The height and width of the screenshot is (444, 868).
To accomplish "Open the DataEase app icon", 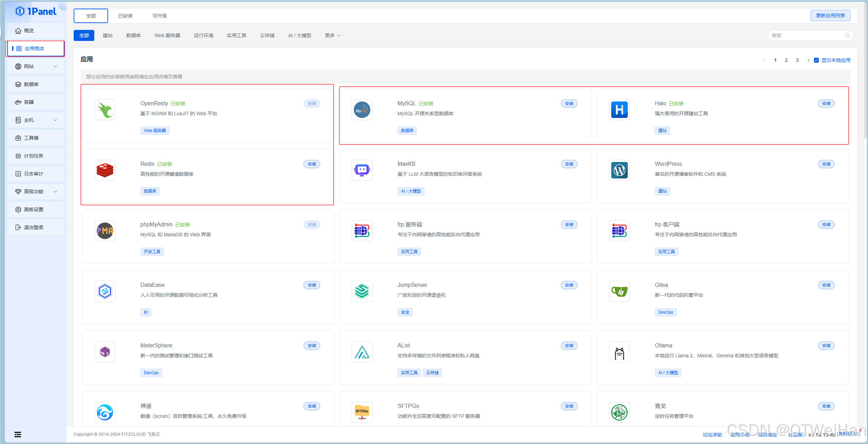I will 105,292.
